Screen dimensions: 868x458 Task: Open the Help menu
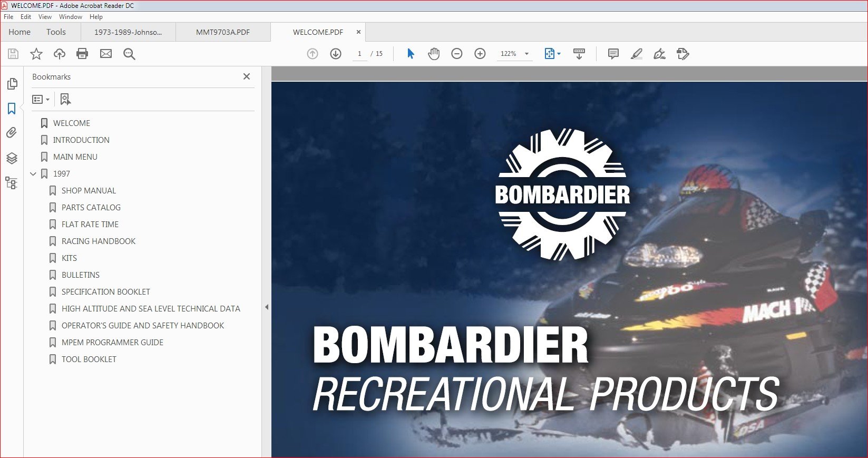coord(96,17)
